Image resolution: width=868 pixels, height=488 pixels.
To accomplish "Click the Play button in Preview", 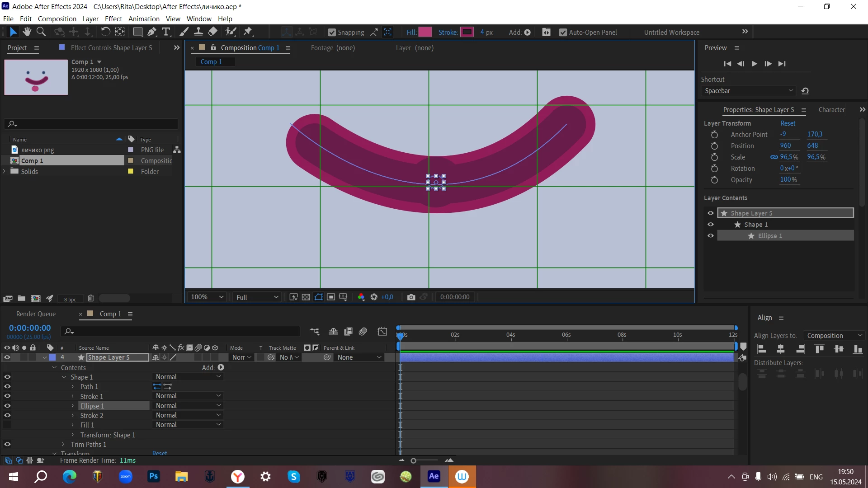I will coord(754,64).
